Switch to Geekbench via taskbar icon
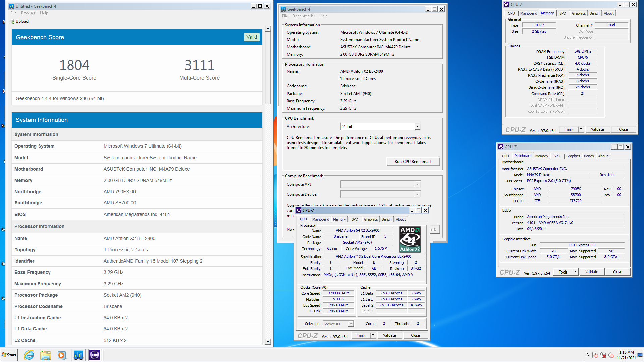644x362 pixels. [78, 355]
